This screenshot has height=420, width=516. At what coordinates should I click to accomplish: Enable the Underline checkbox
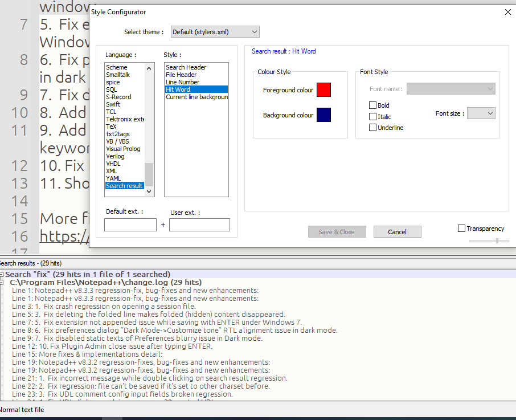(372, 128)
